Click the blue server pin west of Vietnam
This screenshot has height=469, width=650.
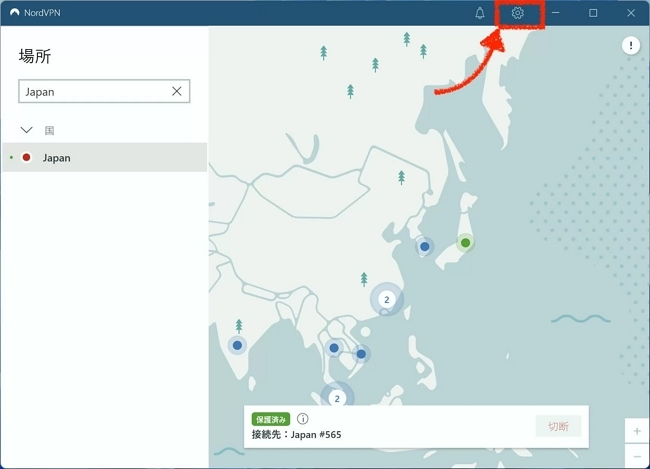(x=334, y=348)
